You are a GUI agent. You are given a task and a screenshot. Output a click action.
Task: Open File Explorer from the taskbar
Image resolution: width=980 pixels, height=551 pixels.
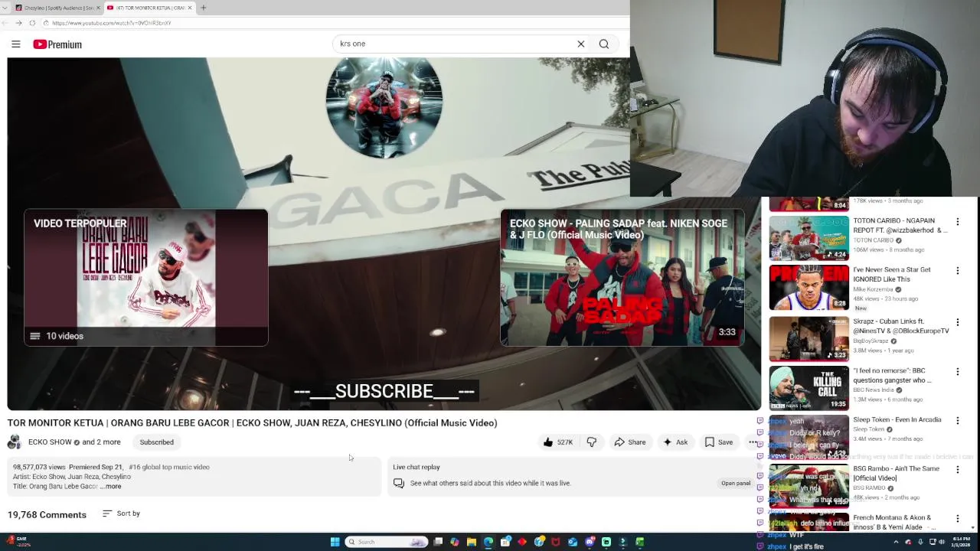click(472, 542)
